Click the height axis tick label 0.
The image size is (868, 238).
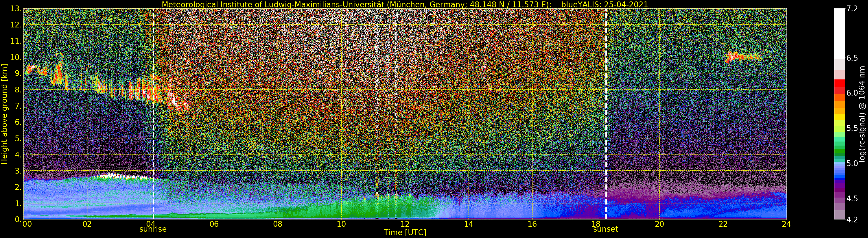[18, 220]
